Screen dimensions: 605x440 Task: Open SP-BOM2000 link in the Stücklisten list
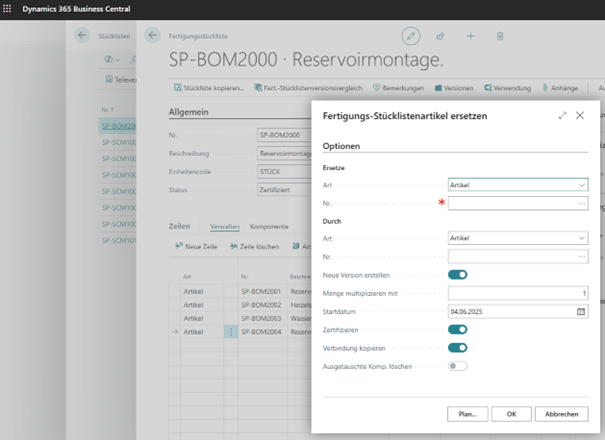click(119, 126)
